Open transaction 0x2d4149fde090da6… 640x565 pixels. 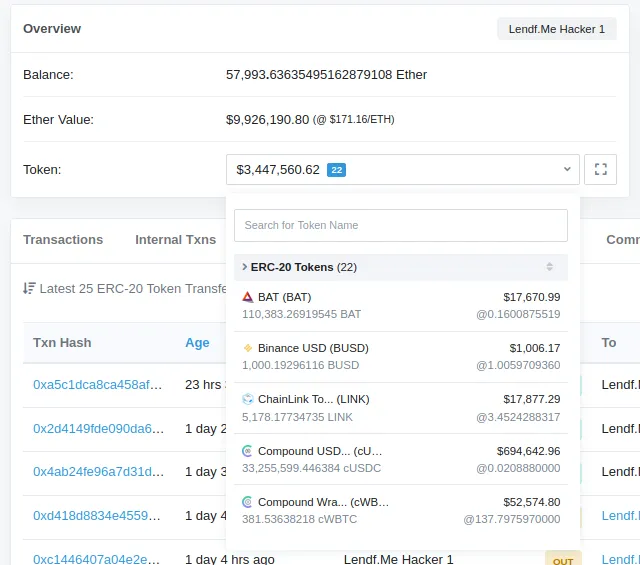[x=98, y=429]
